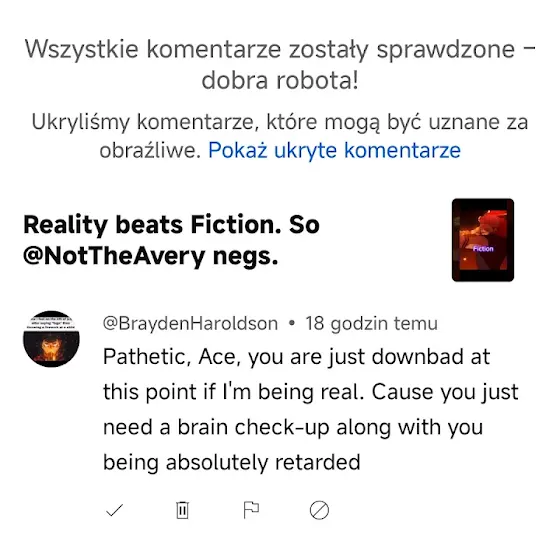Block the user via the circle-slash icon
The image size is (560, 560).
tap(319, 510)
